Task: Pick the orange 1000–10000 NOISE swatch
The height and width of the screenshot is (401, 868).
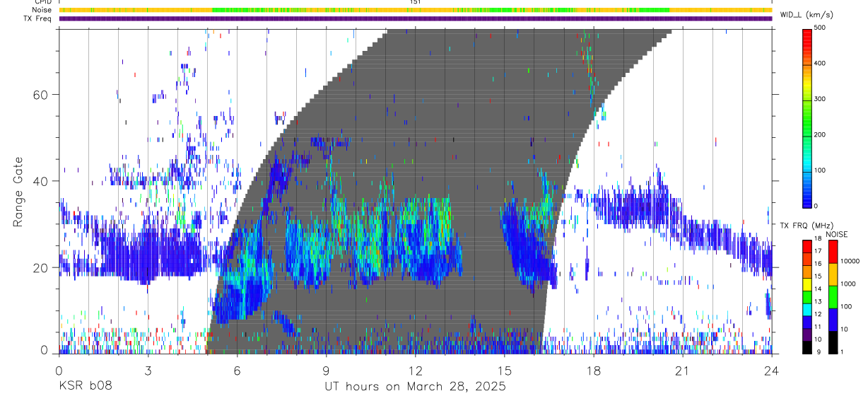Action: [833, 274]
